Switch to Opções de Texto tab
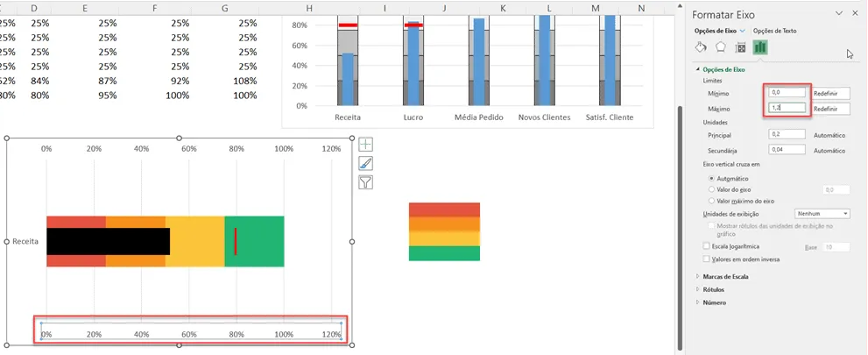Screen dimensions: 868x355 775,31
